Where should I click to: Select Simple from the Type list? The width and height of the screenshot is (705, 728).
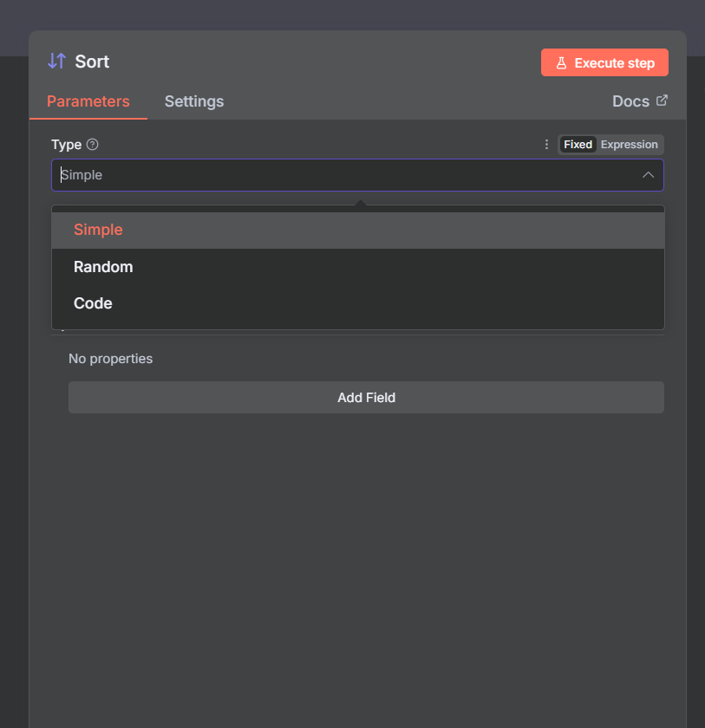pos(98,230)
